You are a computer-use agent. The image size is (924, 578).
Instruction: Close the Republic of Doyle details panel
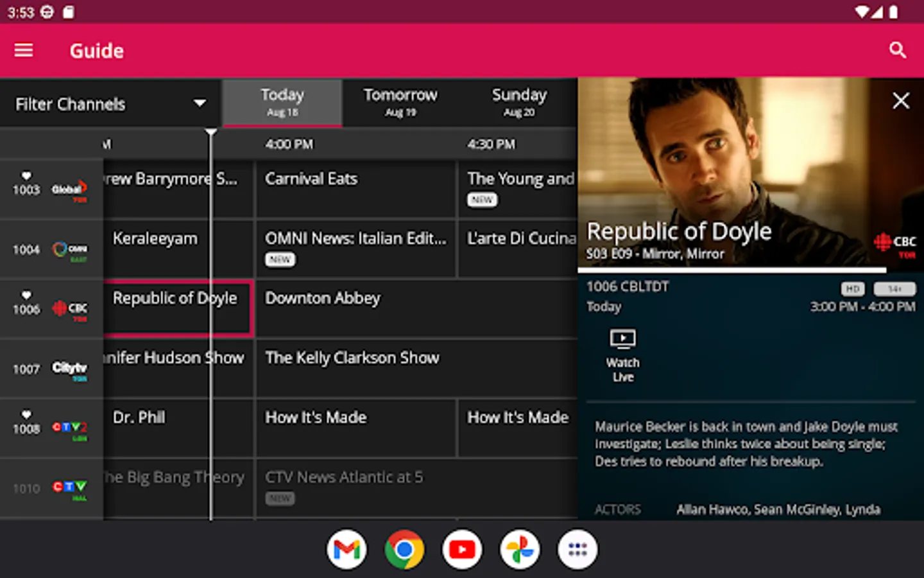(x=901, y=100)
